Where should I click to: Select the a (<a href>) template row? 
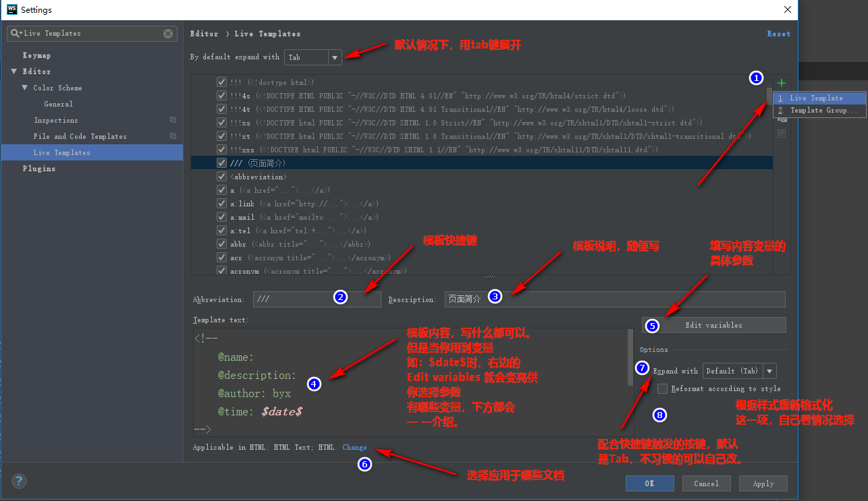482,190
